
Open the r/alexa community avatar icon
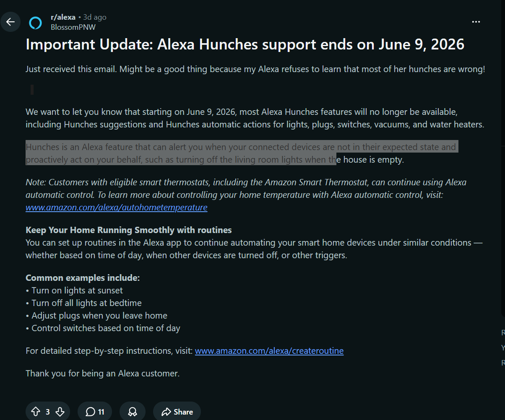(x=36, y=22)
